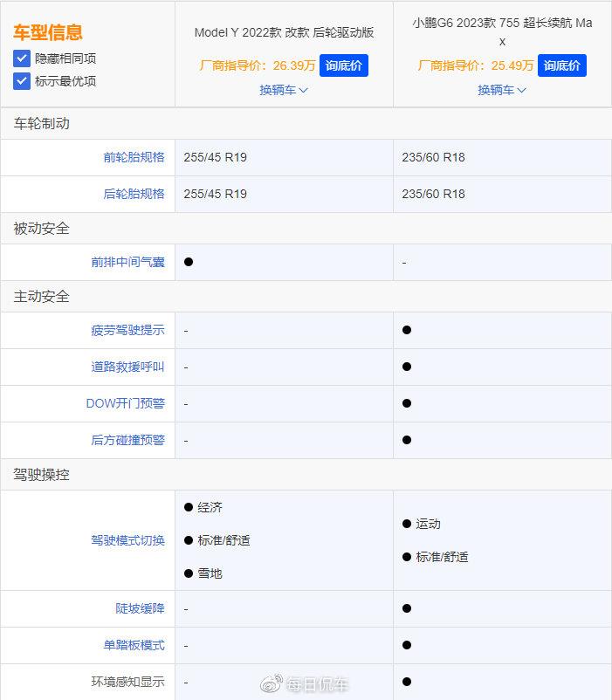Click 小鹏G6 front tire value 235/60 R18
The image size is (612, 700).
(433, 157)
